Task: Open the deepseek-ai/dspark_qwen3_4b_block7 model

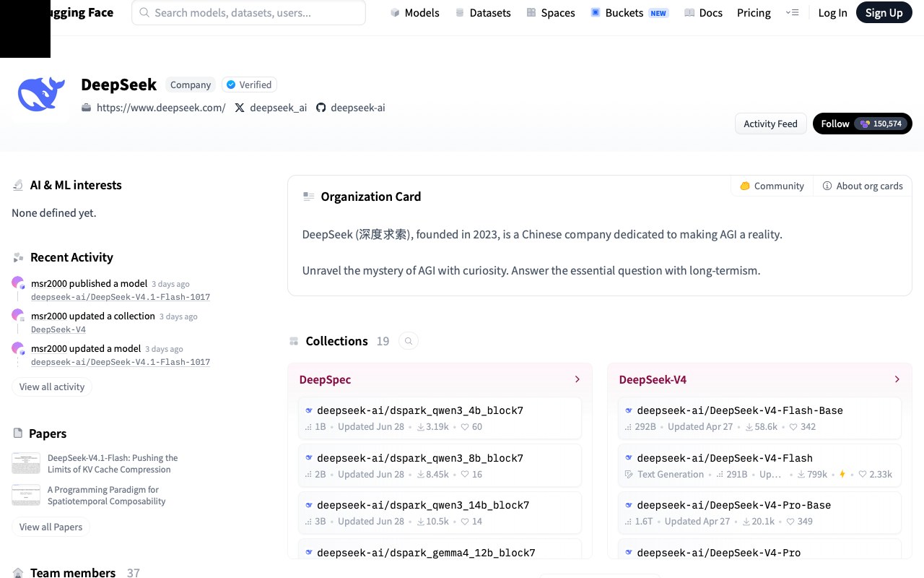Action: coord(440,418)
